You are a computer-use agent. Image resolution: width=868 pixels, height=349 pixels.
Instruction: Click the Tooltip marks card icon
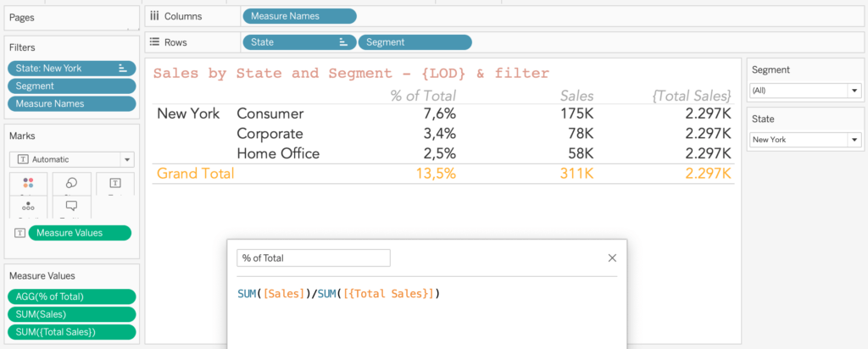[x=72, y=206]
